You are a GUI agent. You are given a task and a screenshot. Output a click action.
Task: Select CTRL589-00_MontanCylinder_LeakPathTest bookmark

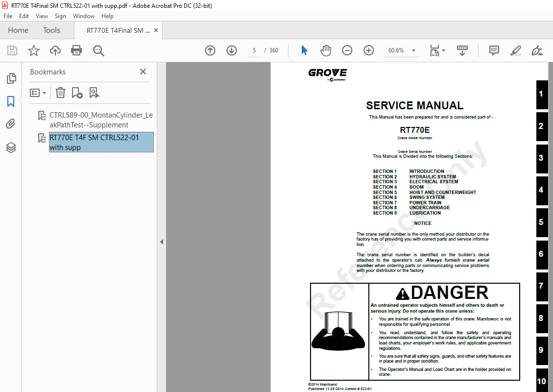(x=101, y=120)
